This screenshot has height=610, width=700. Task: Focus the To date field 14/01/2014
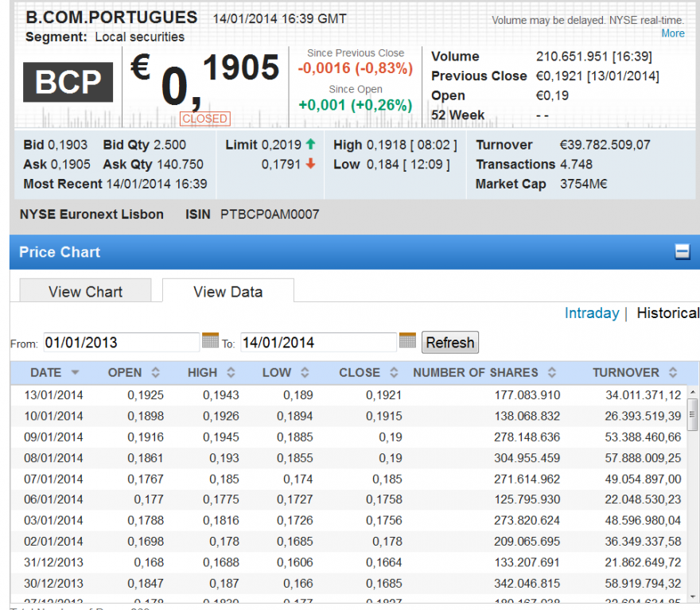click(x=318, y=342)
